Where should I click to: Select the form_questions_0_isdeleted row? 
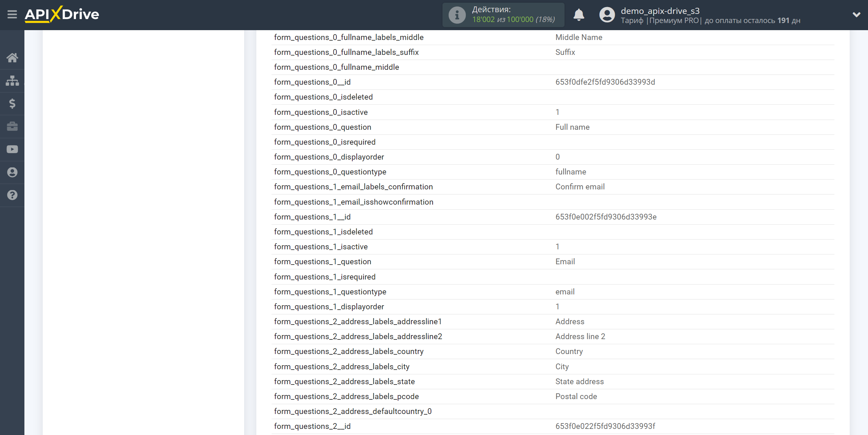553,97
